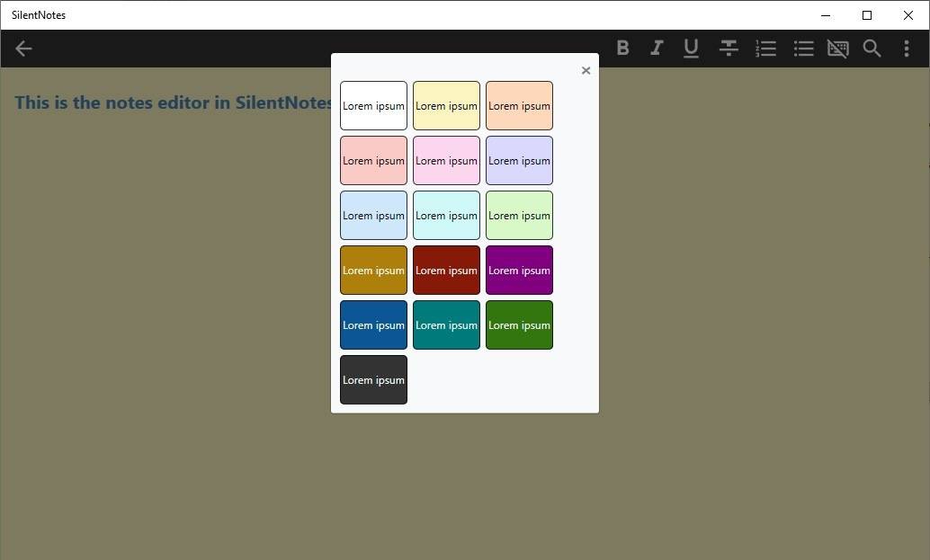
Task: Pick the gold note background color
Action: (x=373, y=270)
